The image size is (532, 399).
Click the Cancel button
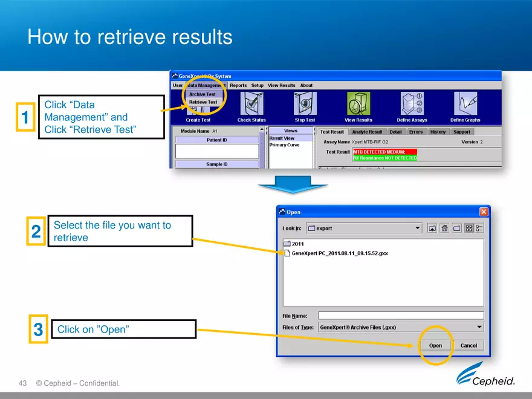pos(469,345)
